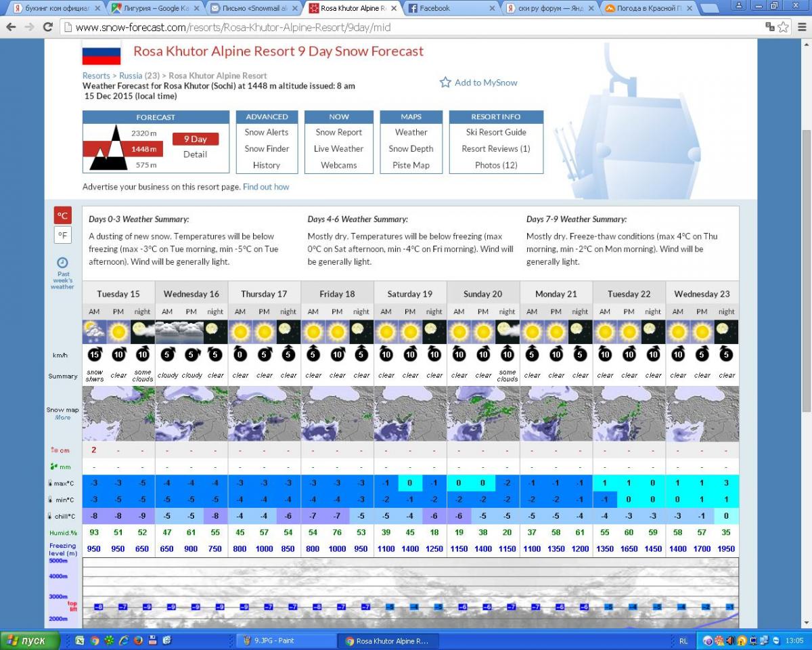Select the 2320 m elevation forecast
Image resolution: width=812 pixels, height=650 pixels.
[x=143, y=133]
